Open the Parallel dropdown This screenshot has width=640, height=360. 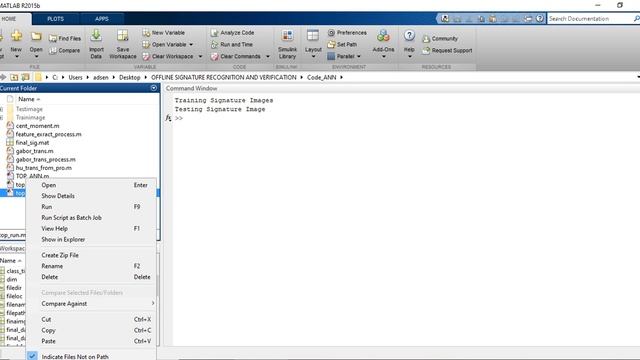pos(359,56)
